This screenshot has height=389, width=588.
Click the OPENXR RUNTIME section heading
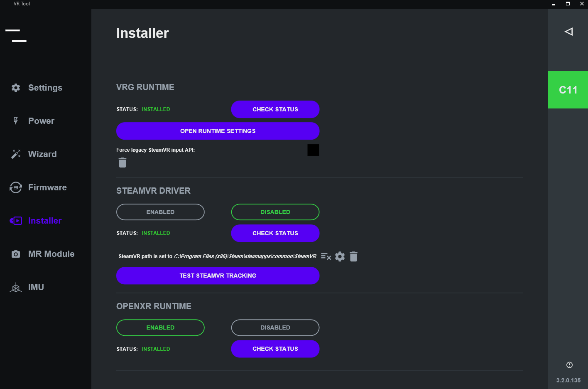[154, 306]
